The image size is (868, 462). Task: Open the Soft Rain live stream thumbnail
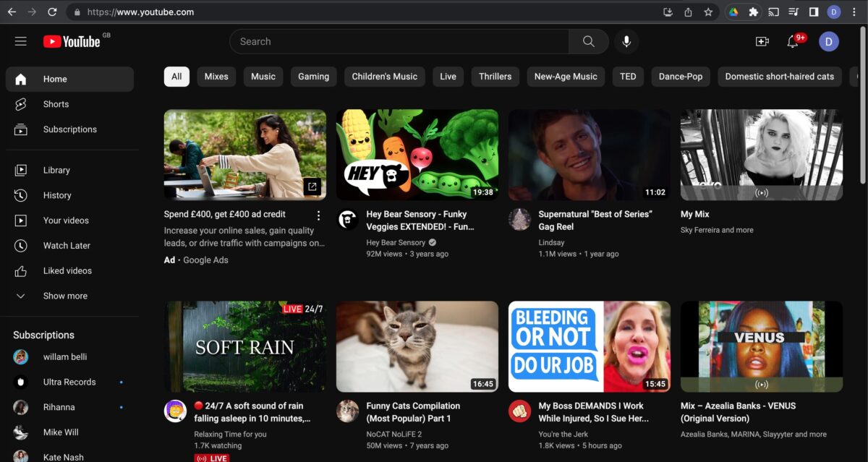coord(245,346)
